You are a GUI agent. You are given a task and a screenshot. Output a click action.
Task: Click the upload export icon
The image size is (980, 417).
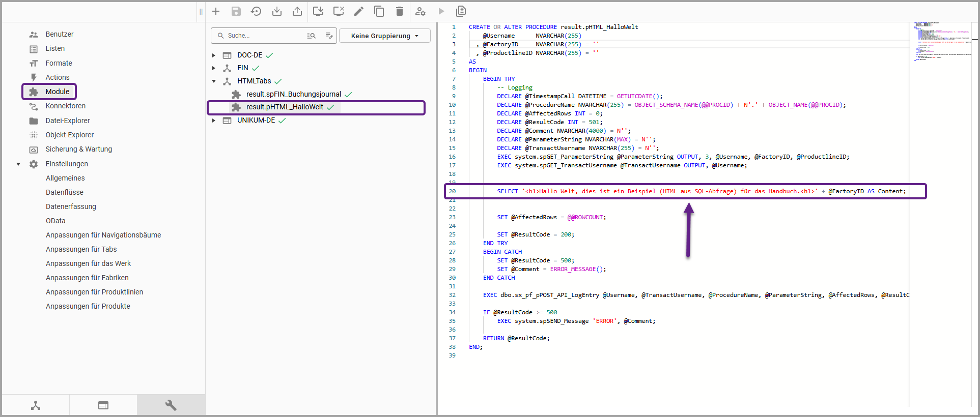pyautogui.click(x=297, y=11)
